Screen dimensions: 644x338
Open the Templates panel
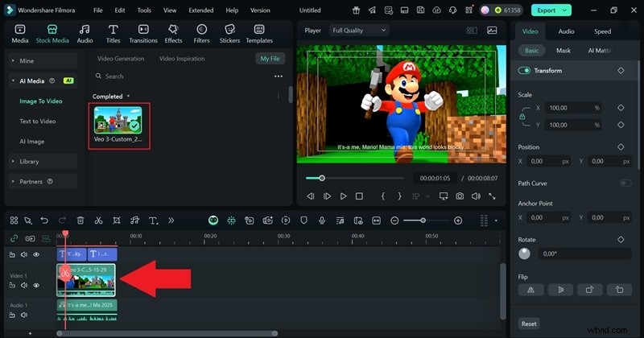point(259,34)
